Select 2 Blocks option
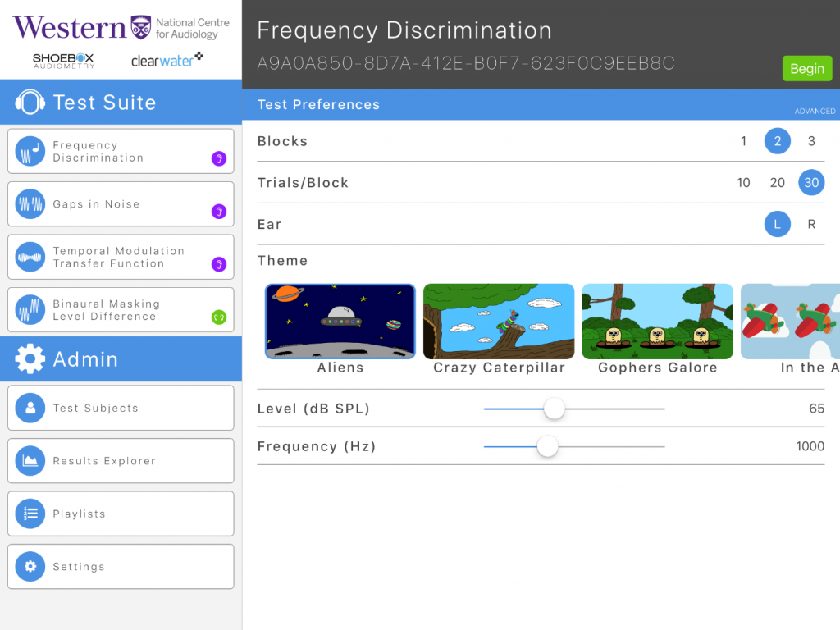This screenshot has height=630, width=840. click(778, 141)
